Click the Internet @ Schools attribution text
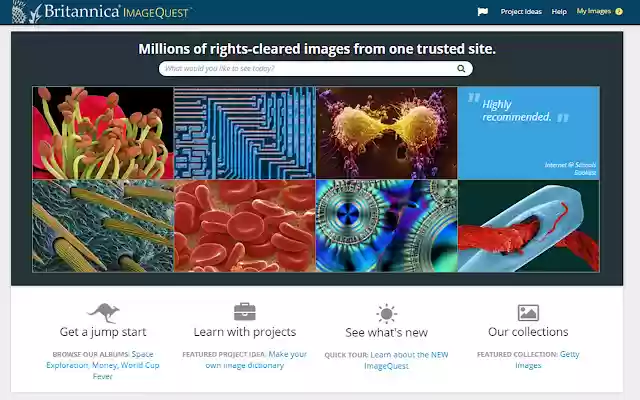 click(x=571, y=169)
